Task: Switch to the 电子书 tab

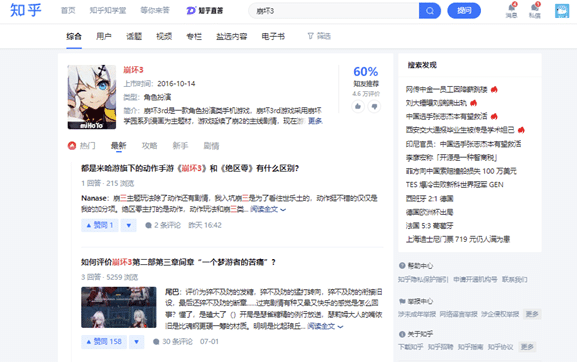Action: 273,36
